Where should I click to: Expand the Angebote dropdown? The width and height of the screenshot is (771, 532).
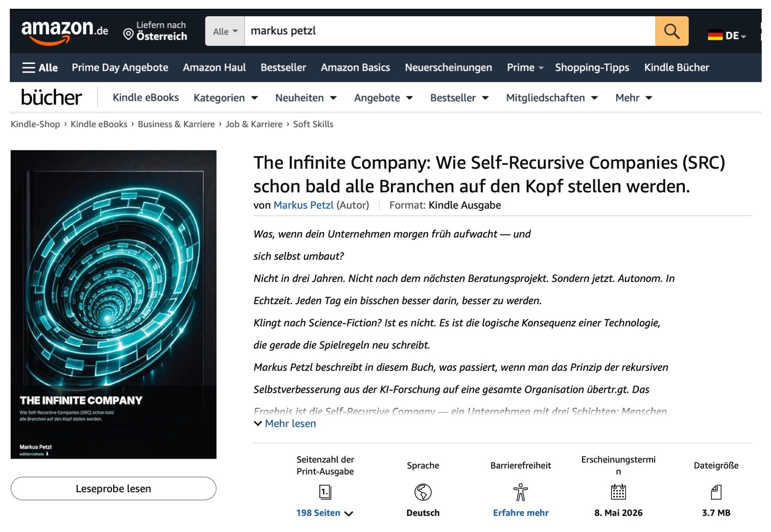pyautogui.click(x=383, y=98)
